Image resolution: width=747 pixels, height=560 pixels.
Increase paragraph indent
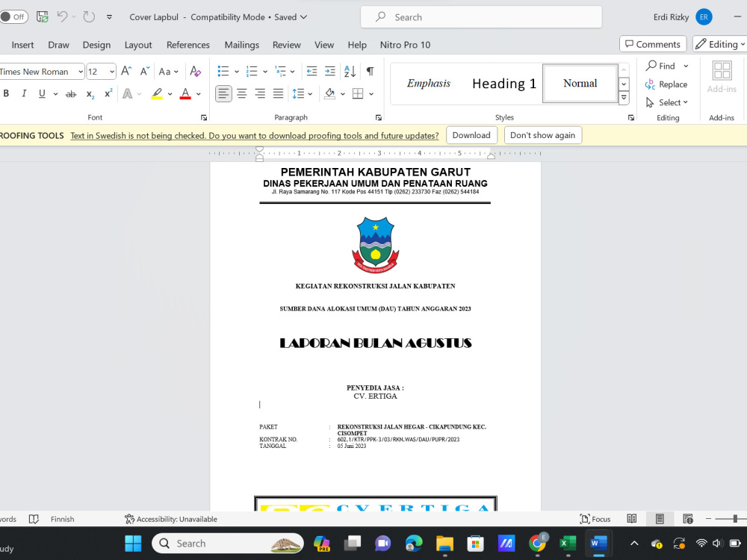coord(329,72)
